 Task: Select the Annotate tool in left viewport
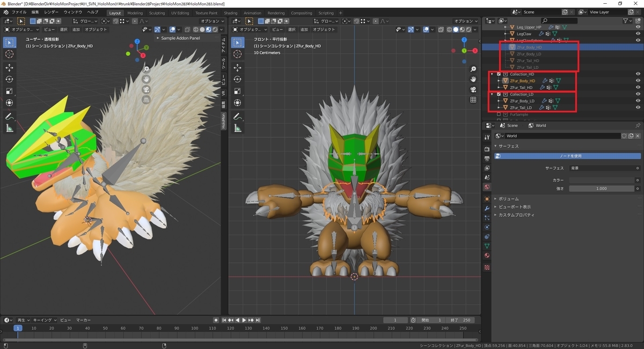pos(10,117)
